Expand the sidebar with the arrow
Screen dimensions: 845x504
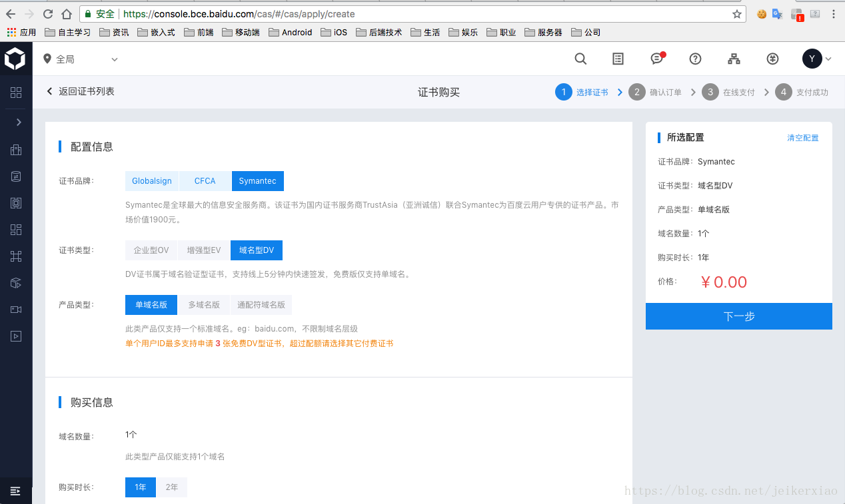coord(18,123)
